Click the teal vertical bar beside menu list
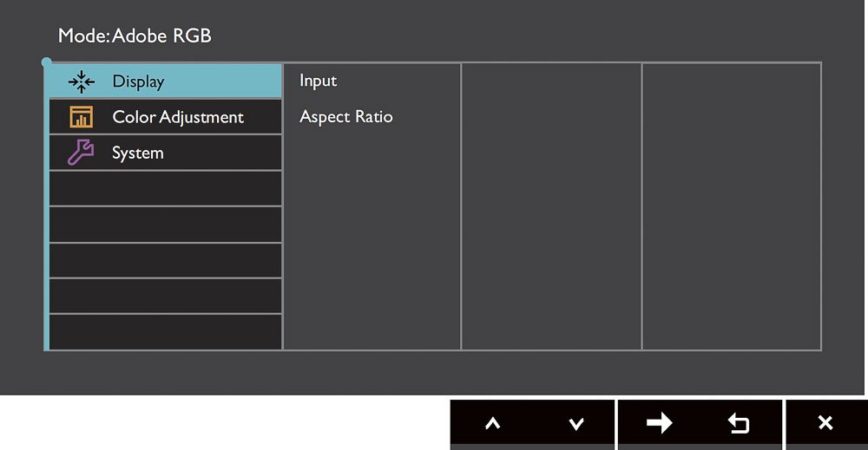Viewport: 868px width, 450px height. [47, 206]
